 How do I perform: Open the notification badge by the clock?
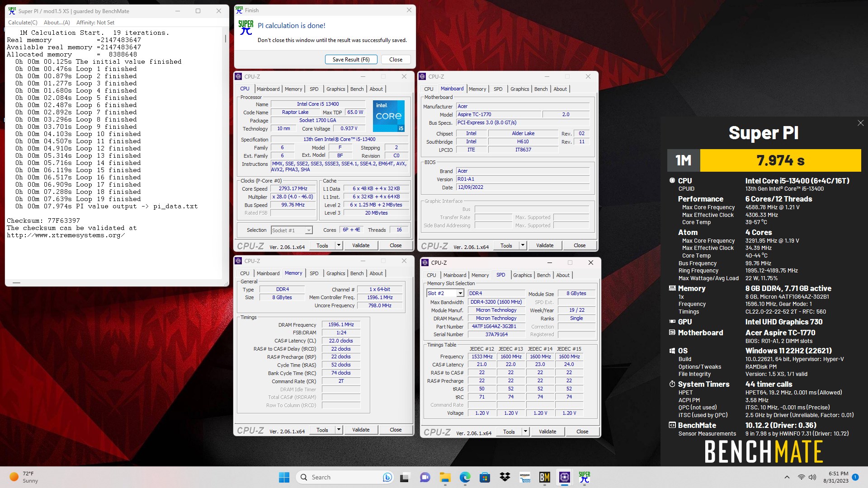(855, 477)
